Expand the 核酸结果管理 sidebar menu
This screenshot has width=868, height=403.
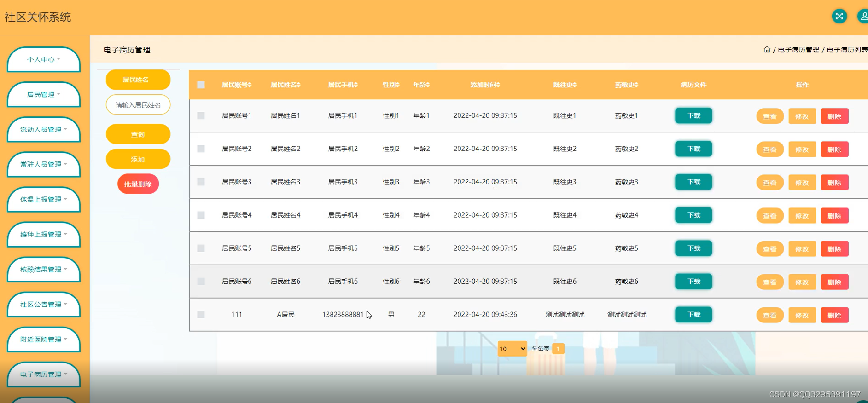(x=44, y=269)
